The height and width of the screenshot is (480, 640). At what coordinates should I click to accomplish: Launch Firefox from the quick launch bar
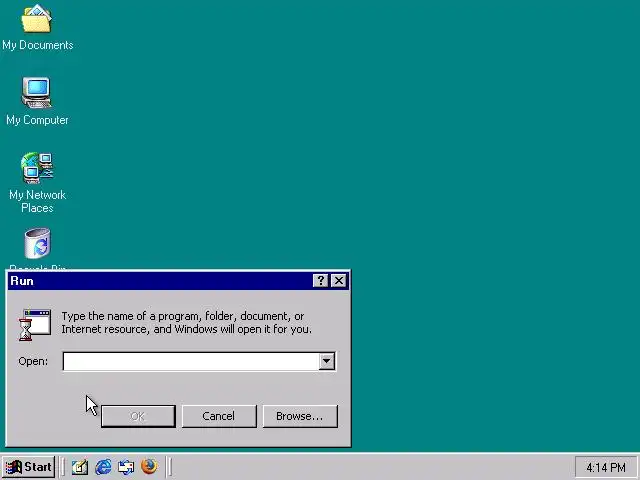(149, 466)
